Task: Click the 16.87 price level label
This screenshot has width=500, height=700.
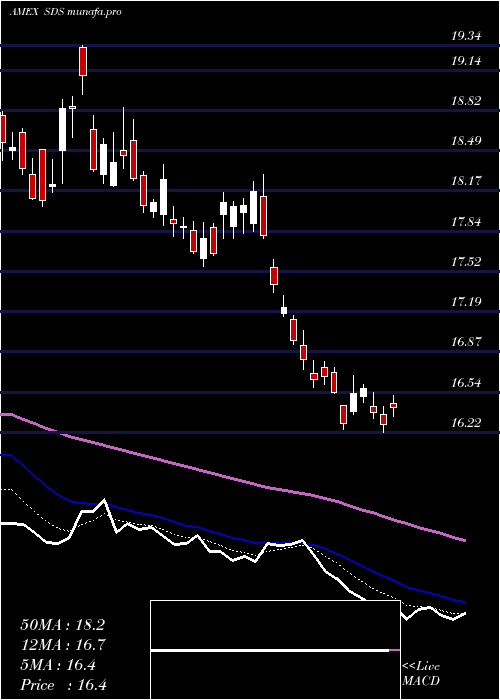Action: click(x=466, y=342)
